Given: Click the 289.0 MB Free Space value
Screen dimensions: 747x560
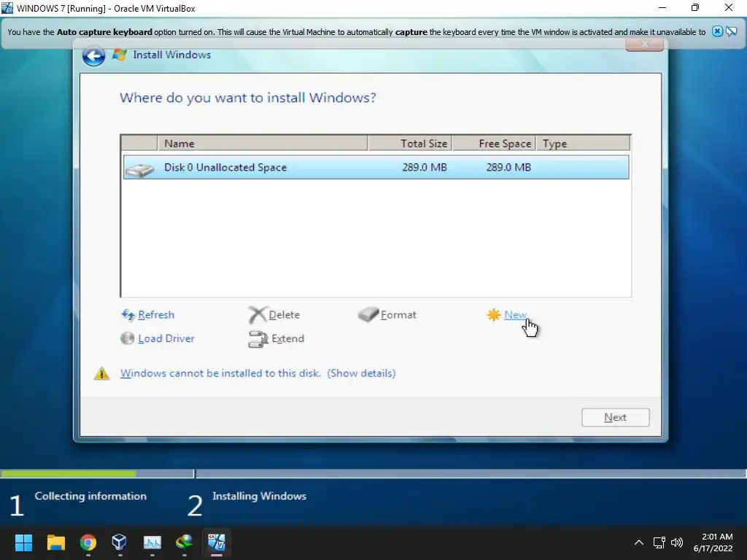Looking at the screenshot, I should point(508,167).
